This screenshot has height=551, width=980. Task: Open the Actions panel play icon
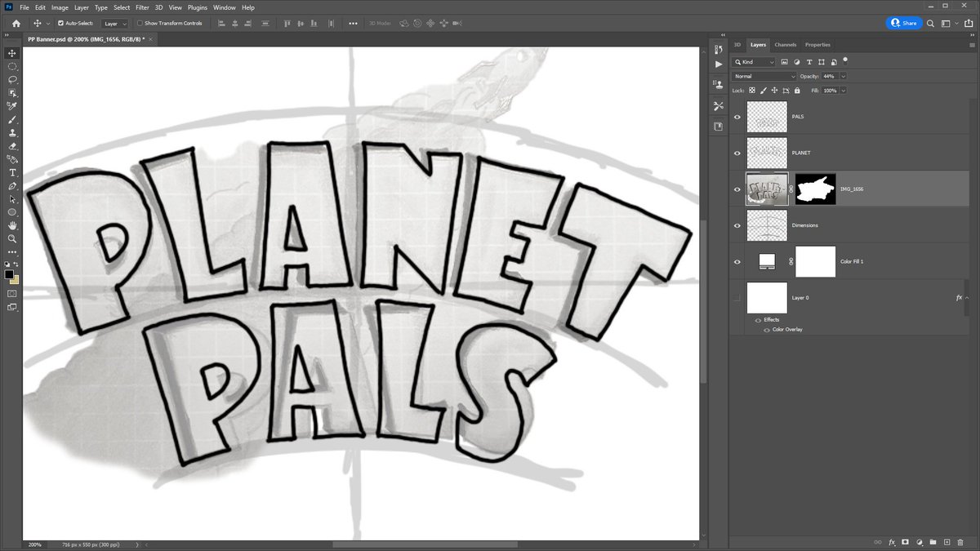point(719,64)
